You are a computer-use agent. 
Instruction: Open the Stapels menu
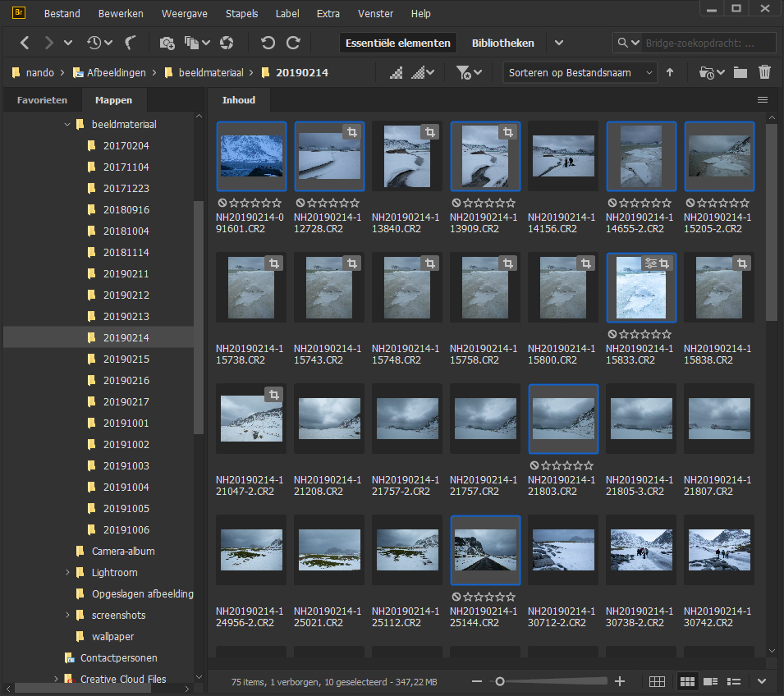(x=241, y=13)
